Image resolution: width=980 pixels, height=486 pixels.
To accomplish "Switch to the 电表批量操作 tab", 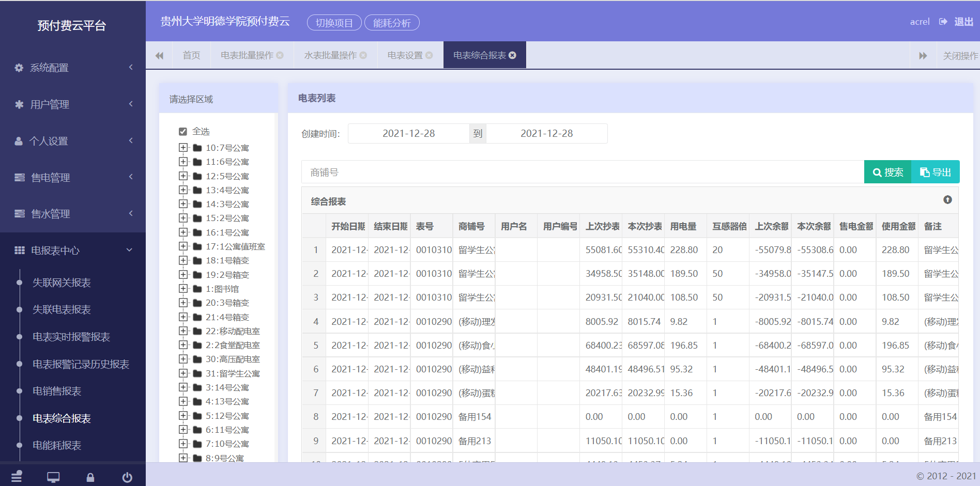I will tap(247, 55).
